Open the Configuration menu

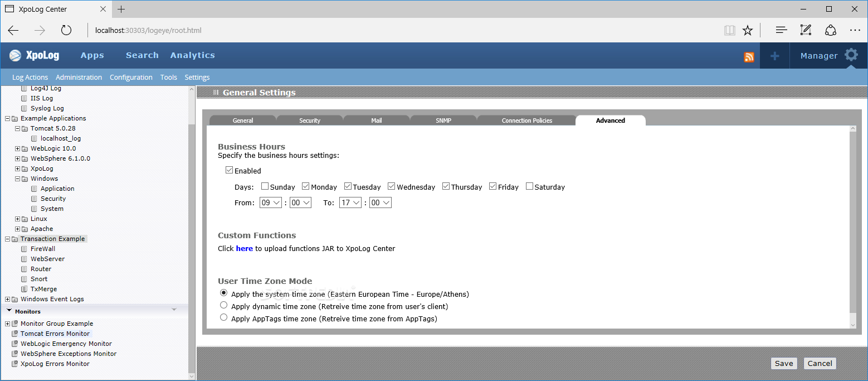pos(131,78)
